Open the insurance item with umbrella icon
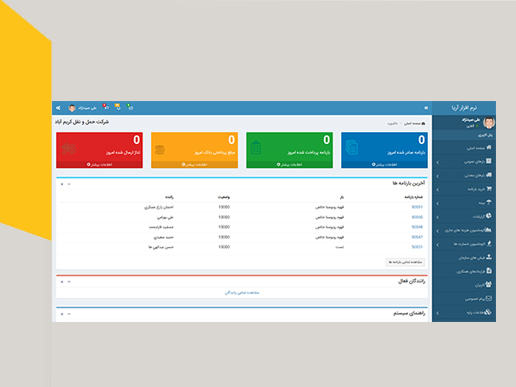 (464, 203)
